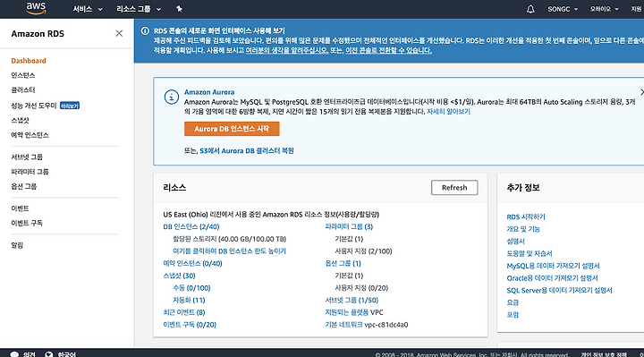Click the language globe icon in footer
Viewport: 644px width, 357px height.
[49, 354]
